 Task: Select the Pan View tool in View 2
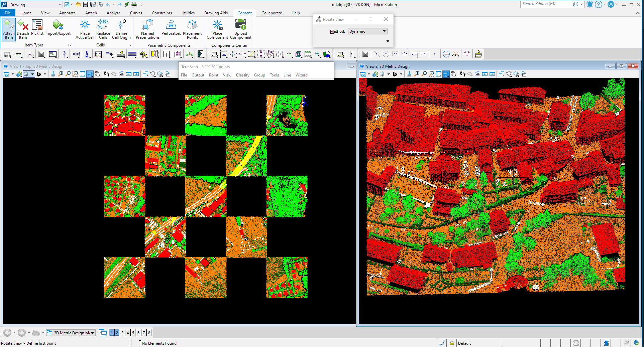(453, 74)
